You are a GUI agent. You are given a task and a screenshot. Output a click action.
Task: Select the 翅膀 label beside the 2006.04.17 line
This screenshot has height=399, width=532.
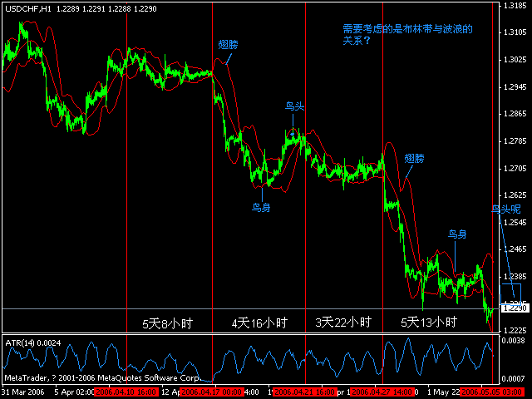(x=228, y=44)
